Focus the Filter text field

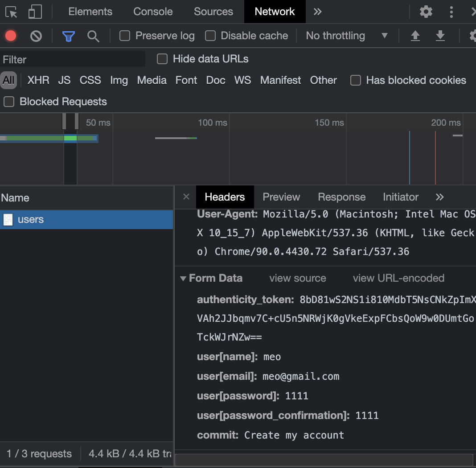coord(73,59)
